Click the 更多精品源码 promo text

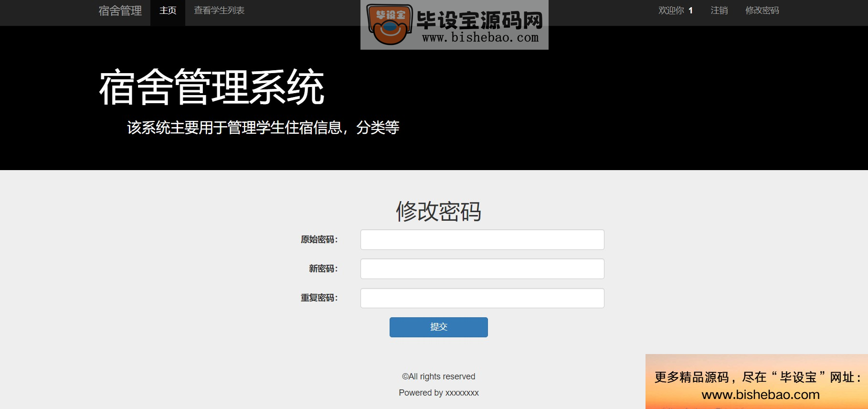(x=692, y=377)
